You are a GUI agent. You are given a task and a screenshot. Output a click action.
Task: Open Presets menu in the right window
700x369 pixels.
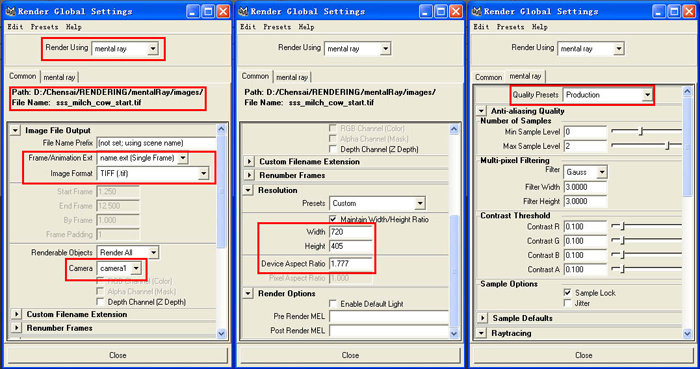pos(510,27)
